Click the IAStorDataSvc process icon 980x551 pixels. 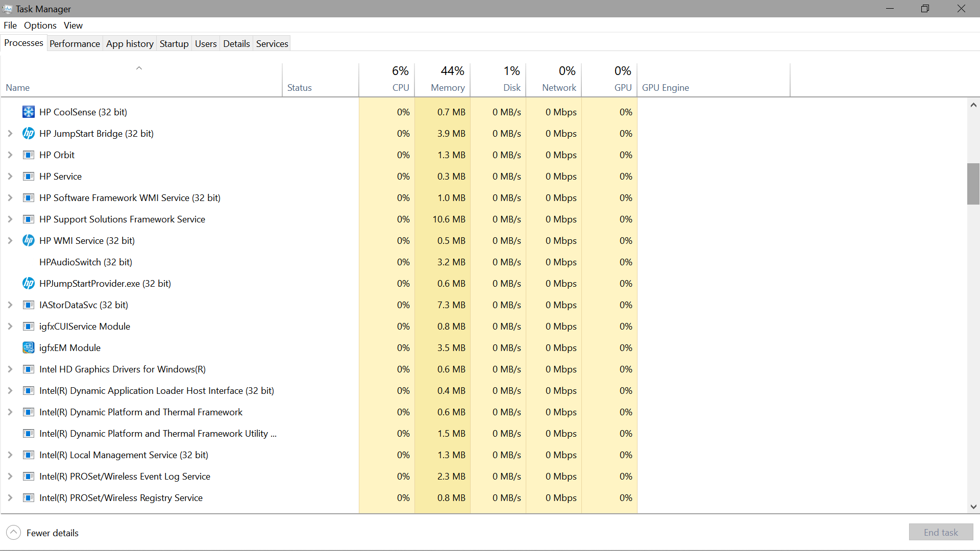[x=29, y=305]
